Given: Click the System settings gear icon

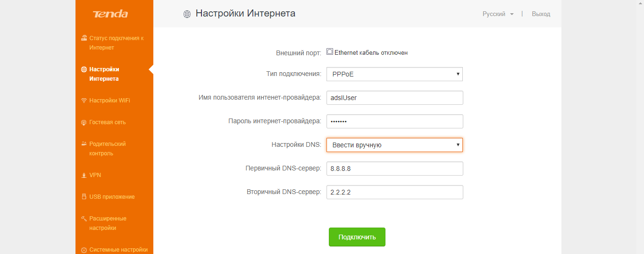Looking at the screenshot, I should [x=84, y=250].
